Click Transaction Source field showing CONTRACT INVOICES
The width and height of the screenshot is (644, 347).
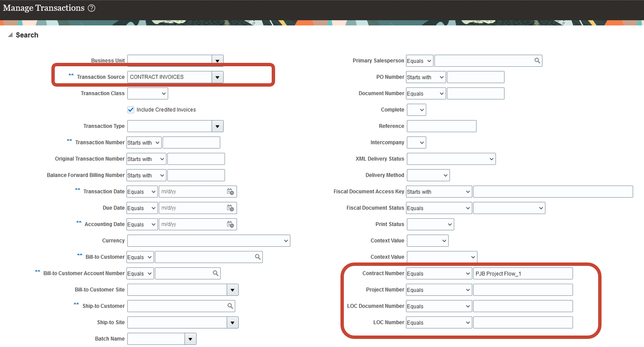pyautogui.click(x=169, y=77)
